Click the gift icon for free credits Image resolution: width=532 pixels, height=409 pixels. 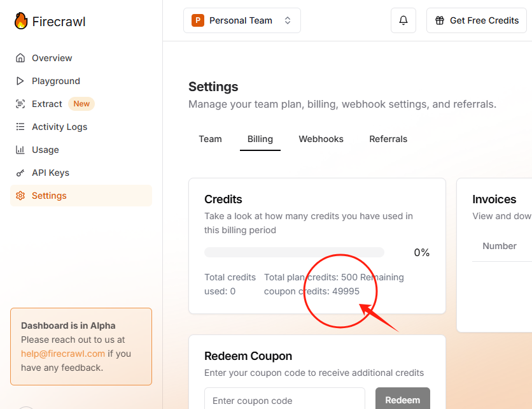(x=440, y=21)
